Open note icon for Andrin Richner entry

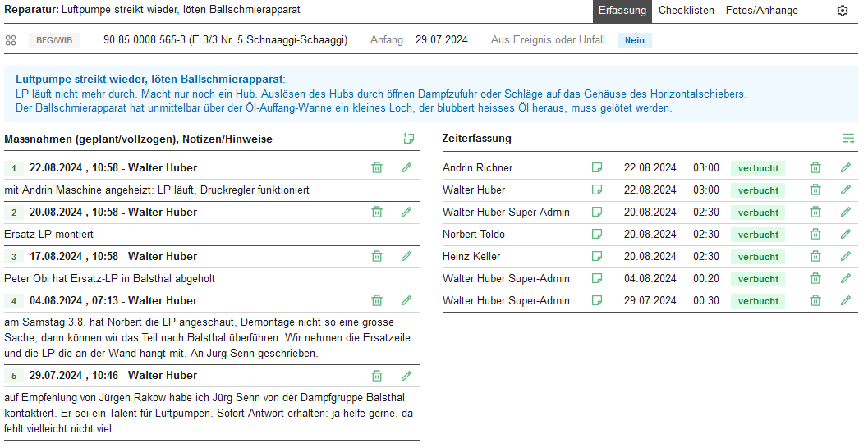(x=597, y=167)
